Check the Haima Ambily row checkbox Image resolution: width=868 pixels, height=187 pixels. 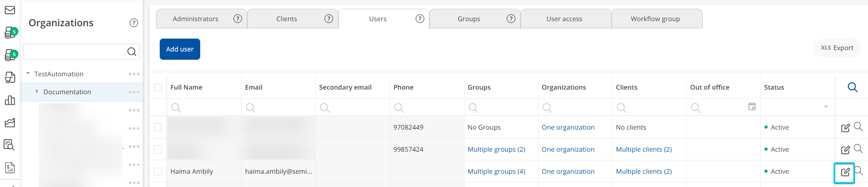[x=158, y=171]
